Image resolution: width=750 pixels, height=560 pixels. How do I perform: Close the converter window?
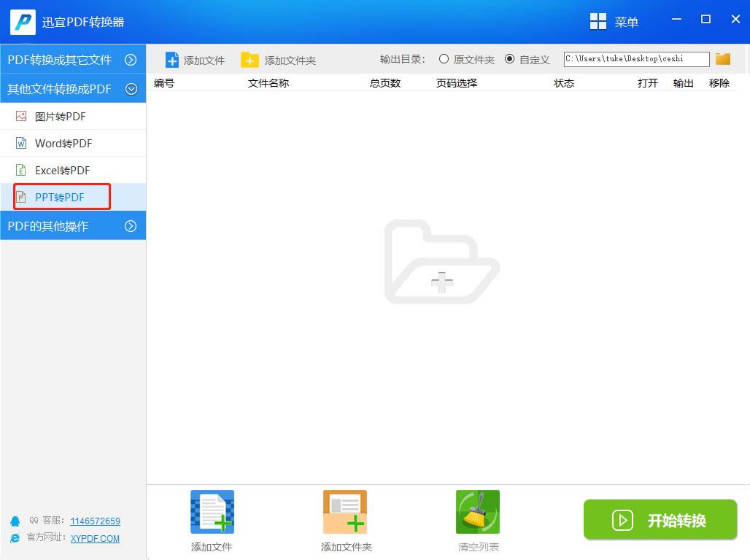click(735, 19)
